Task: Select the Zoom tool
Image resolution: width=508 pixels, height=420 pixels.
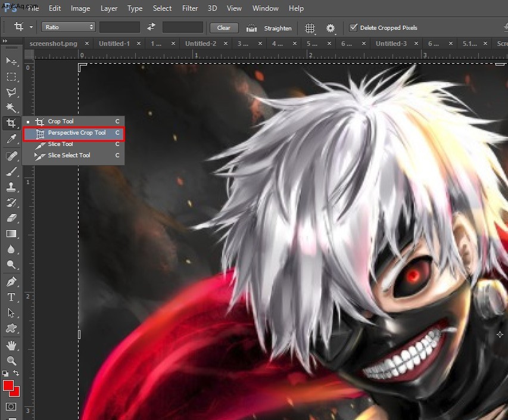Action: [11, 360]
